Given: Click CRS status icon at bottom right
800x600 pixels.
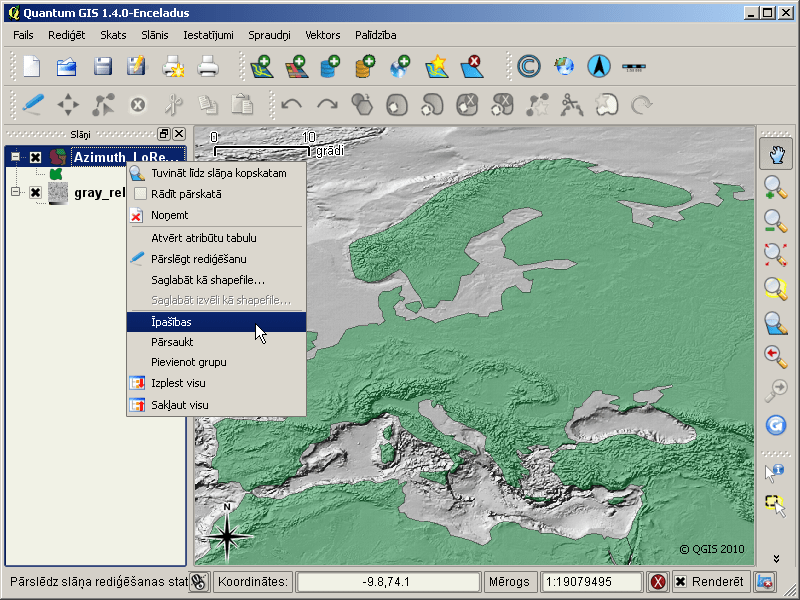Looking at the screenshot, I should click(764, 582).
